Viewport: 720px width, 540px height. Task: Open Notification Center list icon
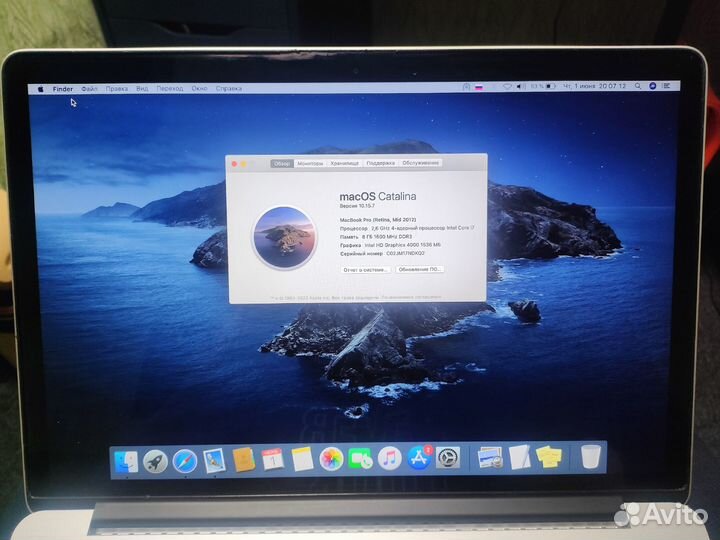click(667, 86)
